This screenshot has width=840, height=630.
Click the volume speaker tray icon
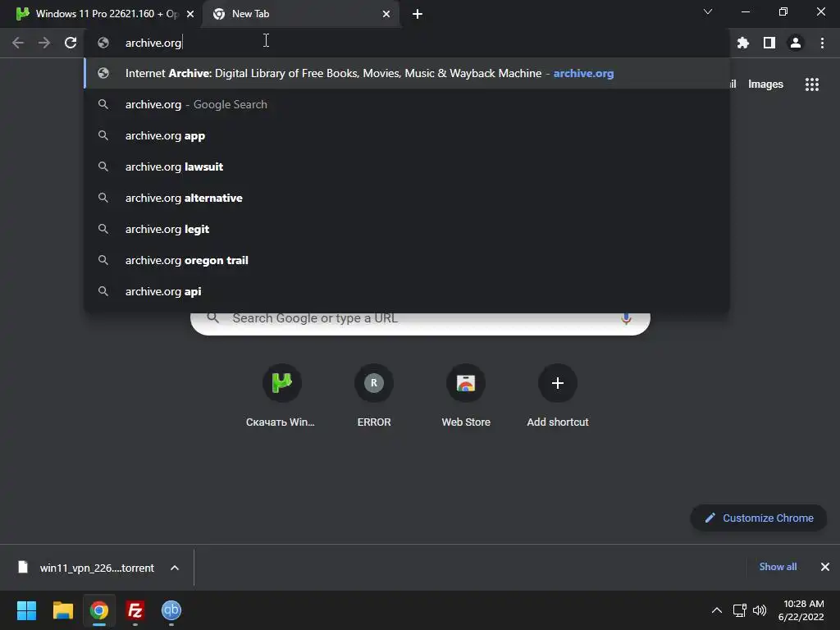click(x=760, y=610)
